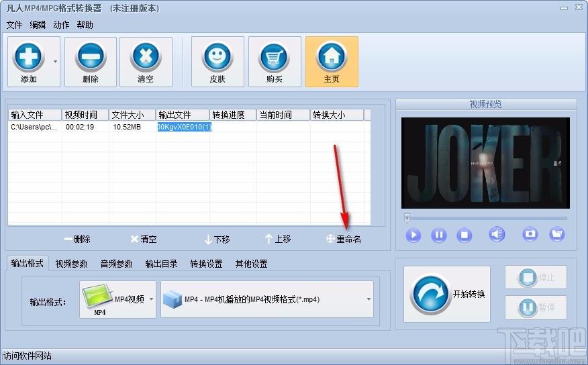588x365 pixels.
Task: Click the 停止 stop conversion button
Action: point(536,277)
